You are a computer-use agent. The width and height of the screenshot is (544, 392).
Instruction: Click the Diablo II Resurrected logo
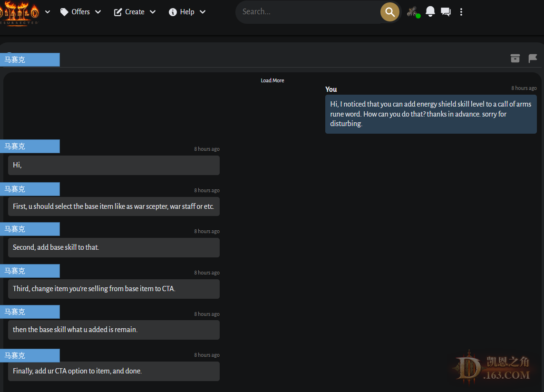[x=19, y=12]
